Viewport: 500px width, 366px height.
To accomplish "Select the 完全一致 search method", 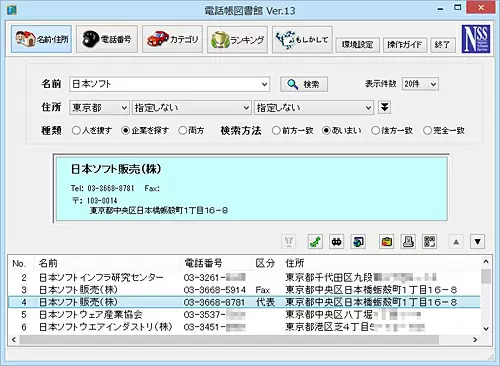I will [x=427, y=130].
